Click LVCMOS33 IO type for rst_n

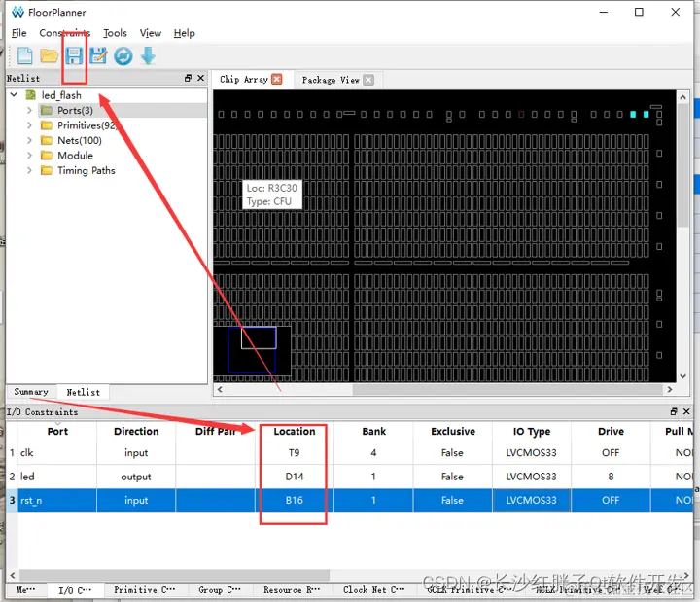pos(531,500)
